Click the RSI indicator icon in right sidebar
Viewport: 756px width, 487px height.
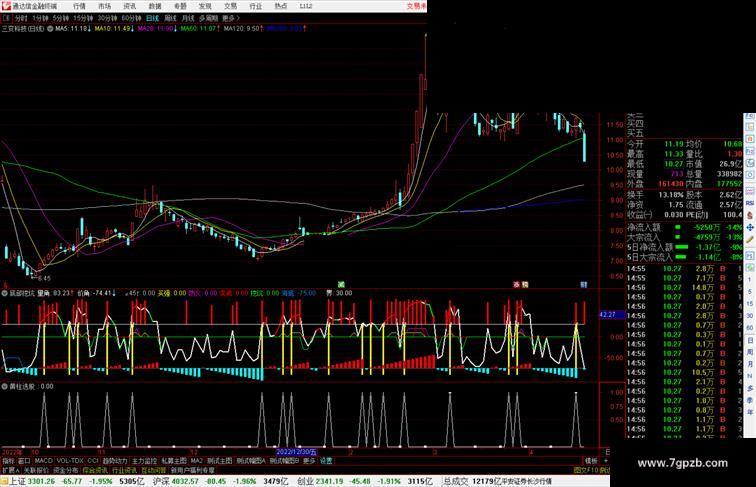[x=750, y=203]
